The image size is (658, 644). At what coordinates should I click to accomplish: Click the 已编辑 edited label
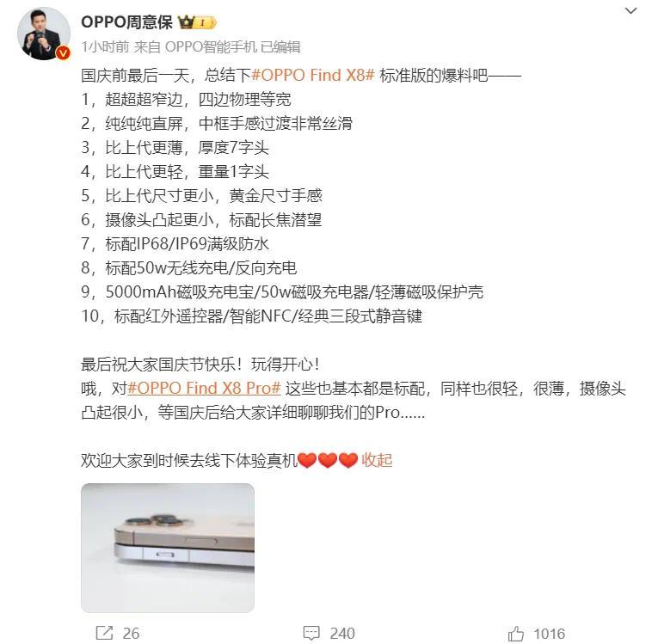pos(280,47)
